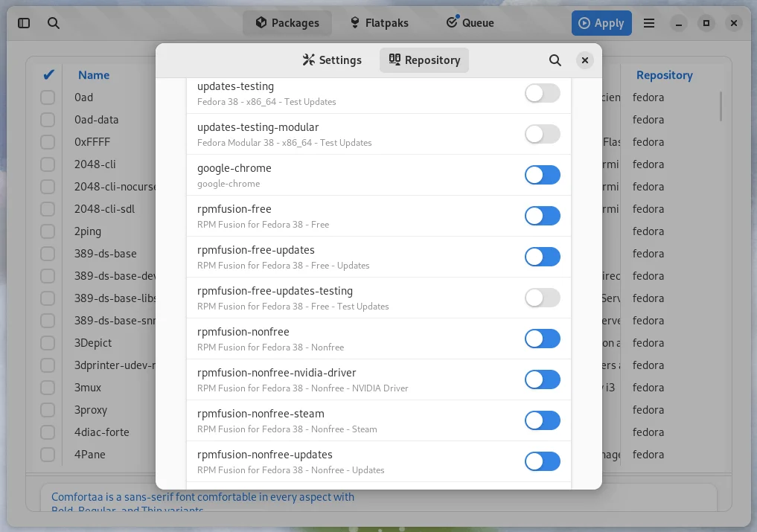Viewport: 757px width, 532px height.
Task: Tick the 3Depict package checkbox
Action: pos(48,343)
